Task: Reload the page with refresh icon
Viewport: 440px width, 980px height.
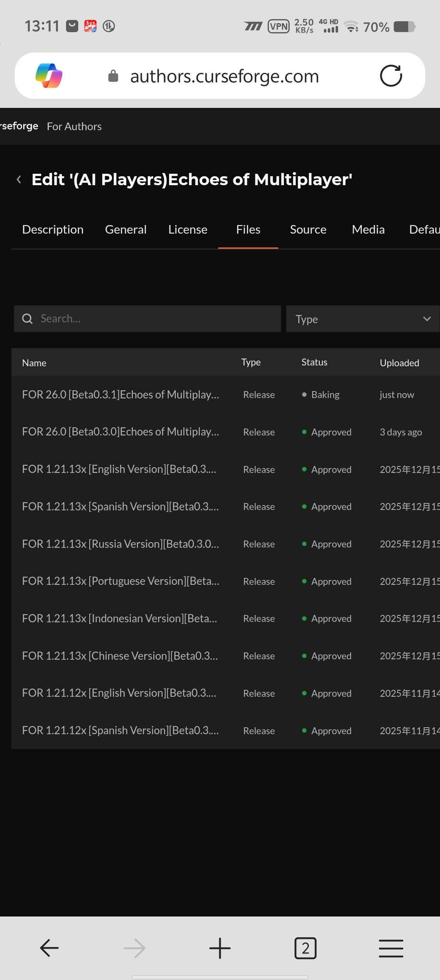Action: 391,76
